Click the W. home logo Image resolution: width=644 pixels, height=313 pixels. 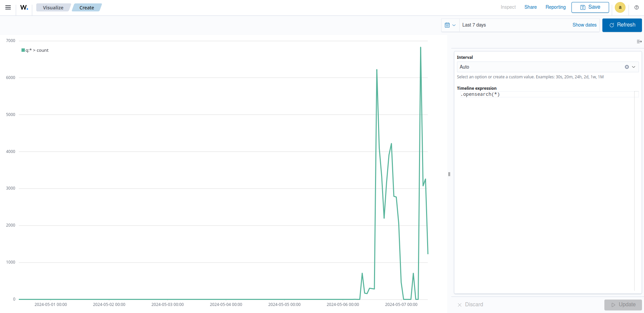click(x=24, y=7)
